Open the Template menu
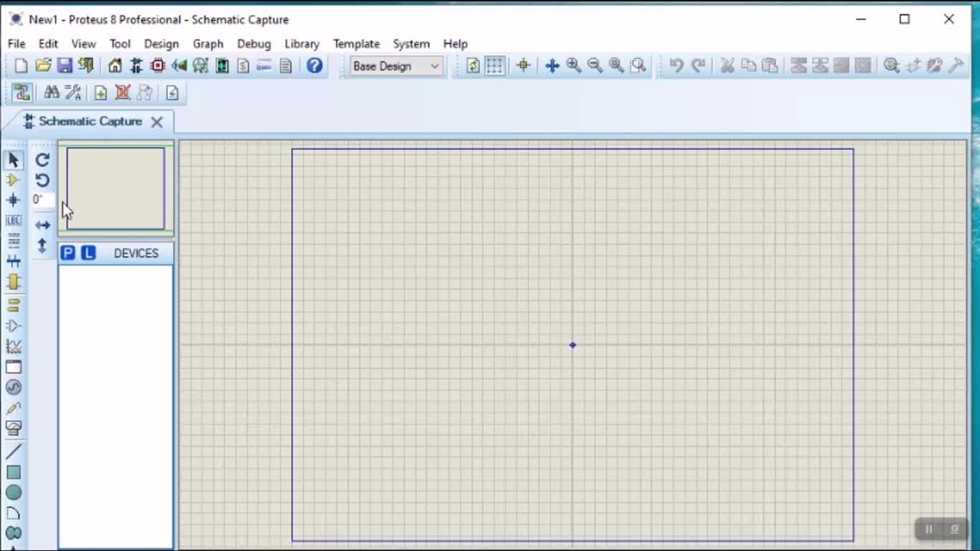 coord(356,44)
